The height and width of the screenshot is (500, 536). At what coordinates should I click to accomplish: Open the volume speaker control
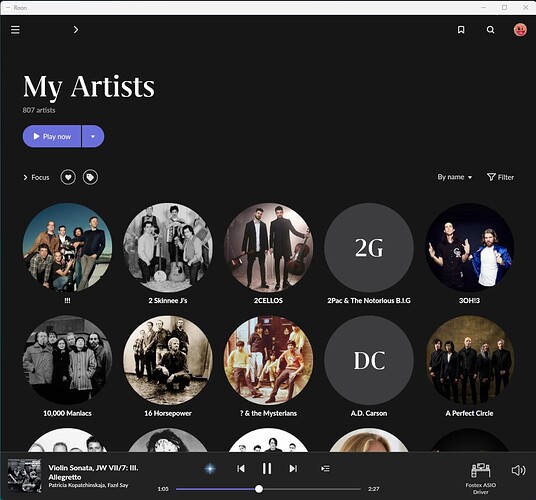pyautogui.click(x=518, y=470)
